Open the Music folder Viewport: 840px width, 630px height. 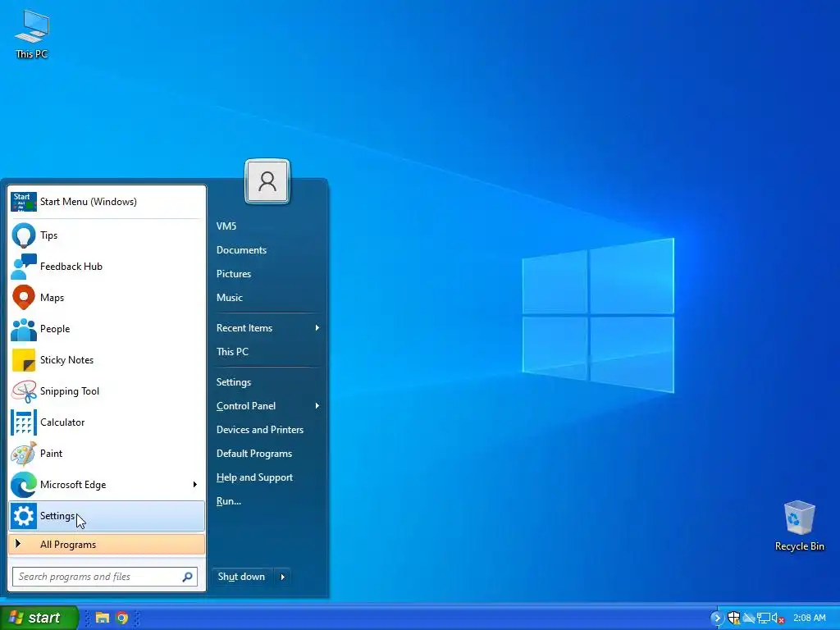coord(268,297)
